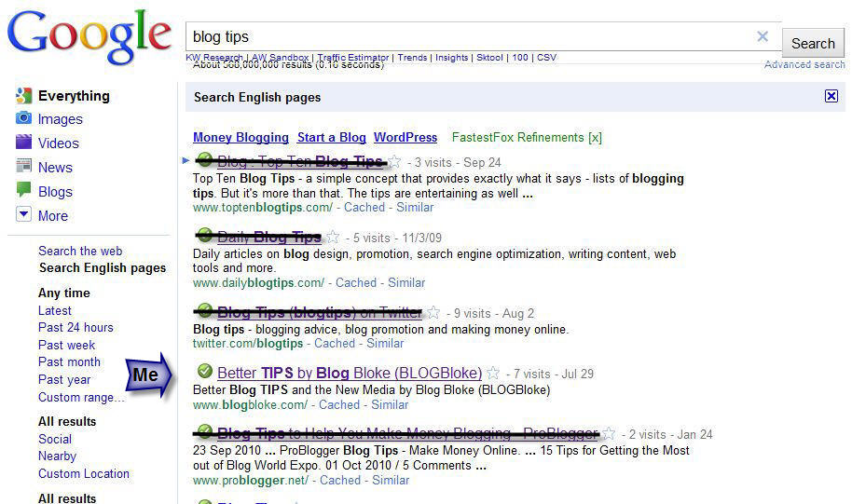Open Similar pages for problogger.net
The height and width of the screenshot is (504, 852).
[391, 480]
